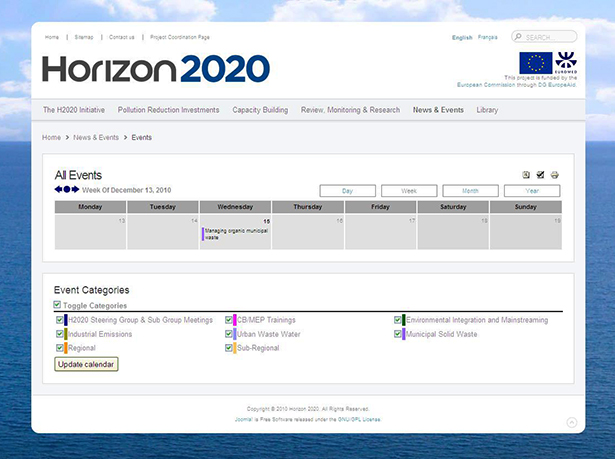Open News & Events menu
Image resolution: width=615 pixels, height=459 pixels.
point(438,110)
